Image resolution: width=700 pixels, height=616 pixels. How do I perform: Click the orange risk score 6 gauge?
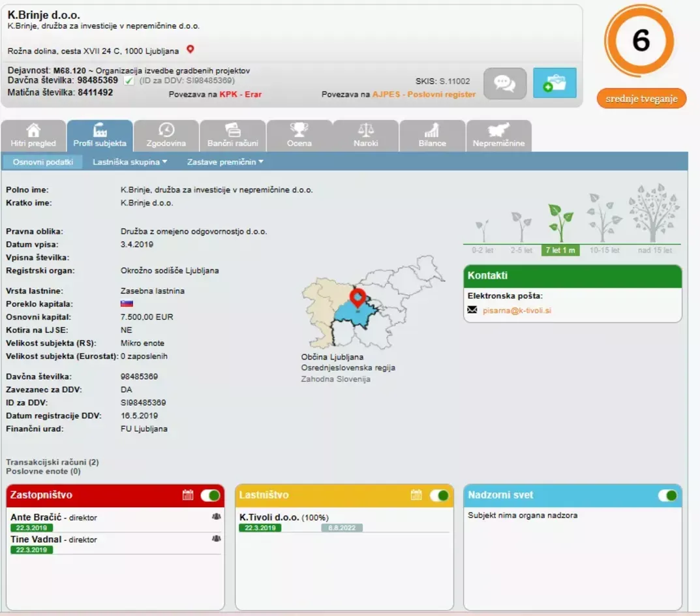(639, 40)
